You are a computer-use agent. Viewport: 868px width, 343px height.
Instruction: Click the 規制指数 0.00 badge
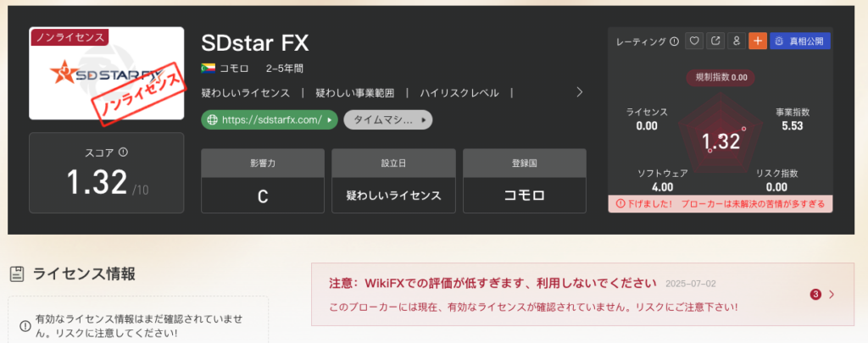[x=721, y=78]
